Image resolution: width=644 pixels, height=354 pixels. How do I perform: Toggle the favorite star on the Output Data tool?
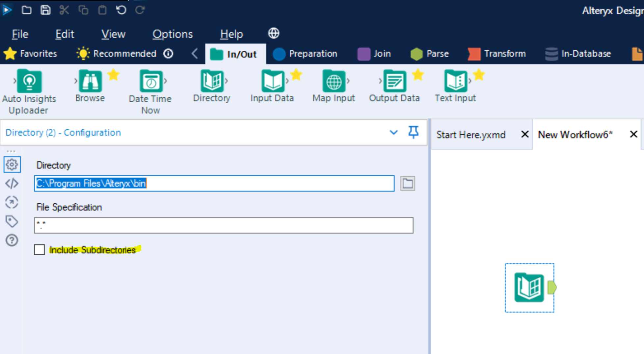point(418,75)
